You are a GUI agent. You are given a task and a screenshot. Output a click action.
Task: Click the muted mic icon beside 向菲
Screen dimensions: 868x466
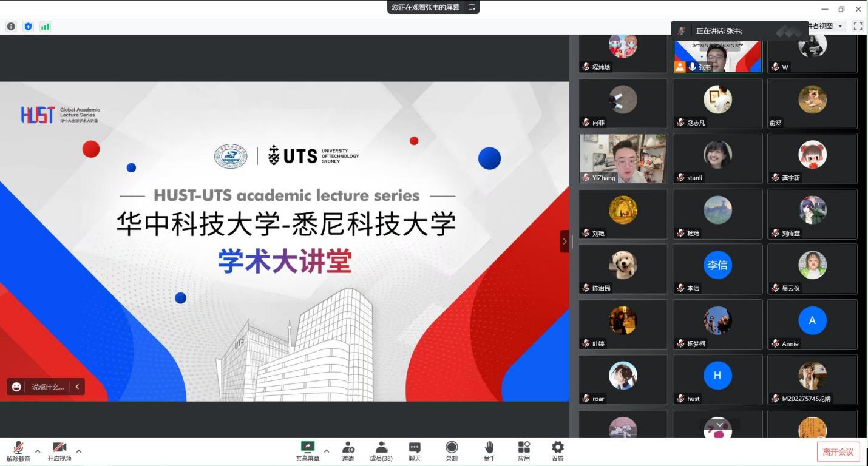[x=586, y=123]
